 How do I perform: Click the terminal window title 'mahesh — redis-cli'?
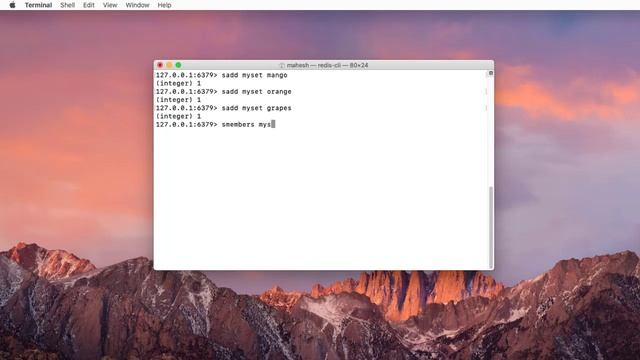click(x=327, y=65)
